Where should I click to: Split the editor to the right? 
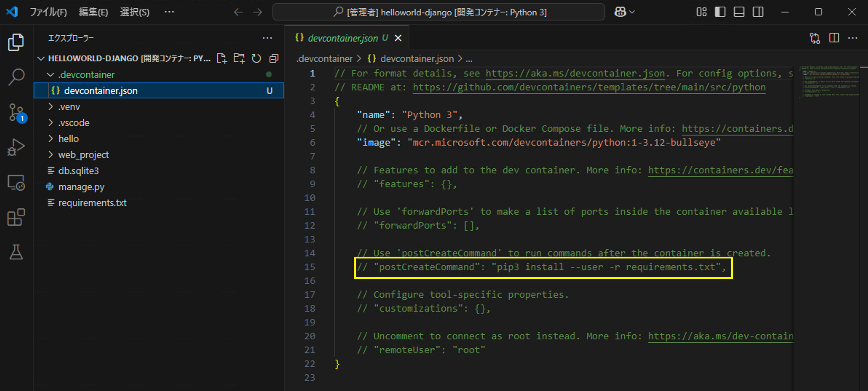(x=834, y=38)
